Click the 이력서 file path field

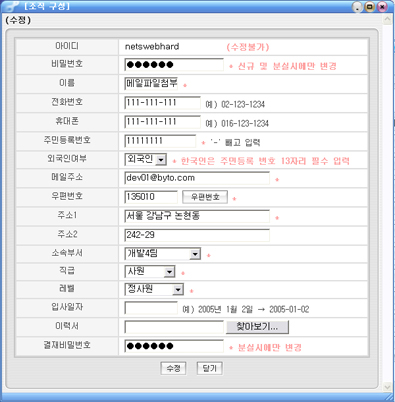tap(174, 327)
